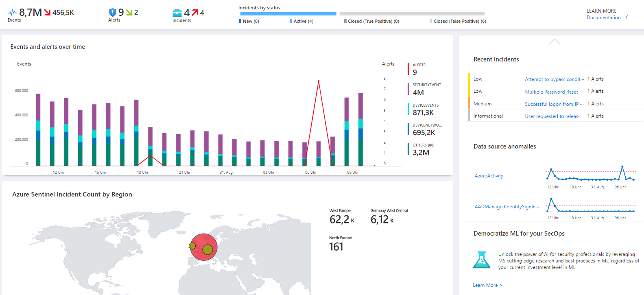Viewport: 644px width, 295px height.
Task: Collapse the side panel with the up chevron
Action: click(x=554, y=42)
